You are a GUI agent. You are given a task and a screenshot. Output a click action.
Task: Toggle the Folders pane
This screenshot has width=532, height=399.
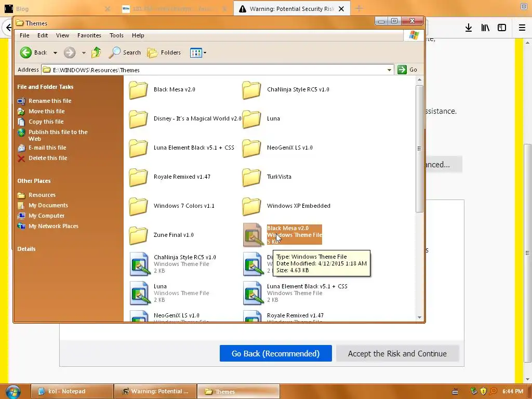[x=164, y=52]
